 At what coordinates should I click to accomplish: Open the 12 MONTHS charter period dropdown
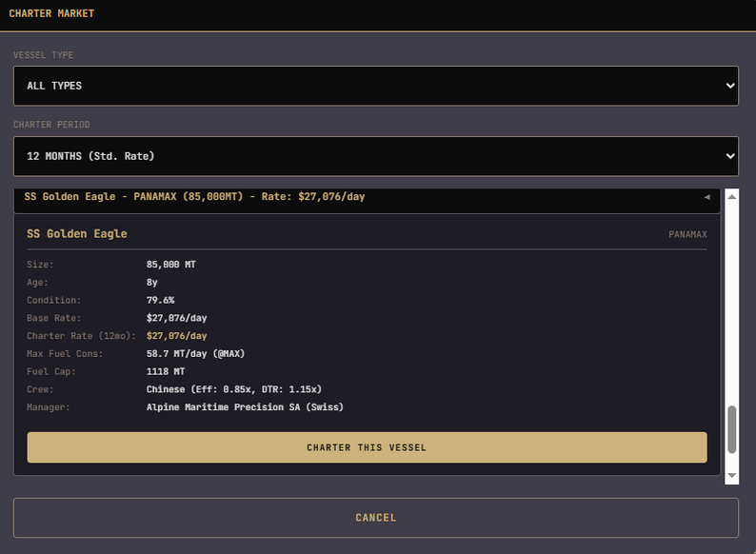pos(375,156)
